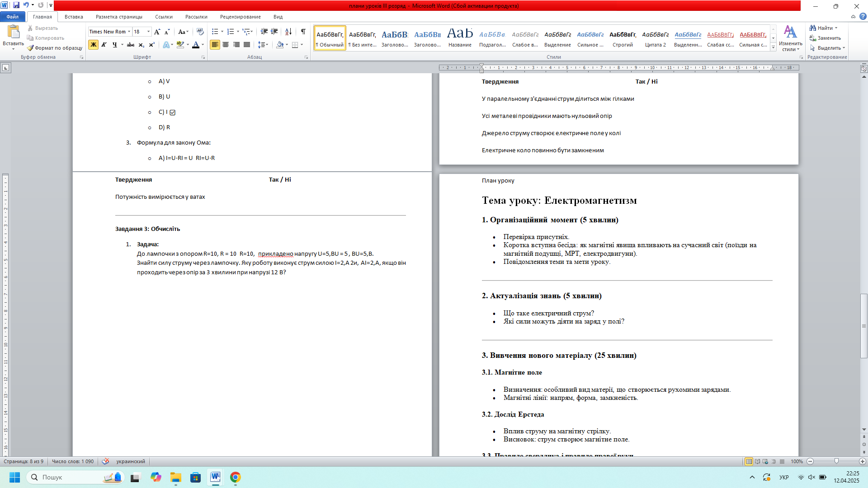This screenshot has width=868, height=488.
Task: Click the word count in status bar
Action: (x=73, y=461)
